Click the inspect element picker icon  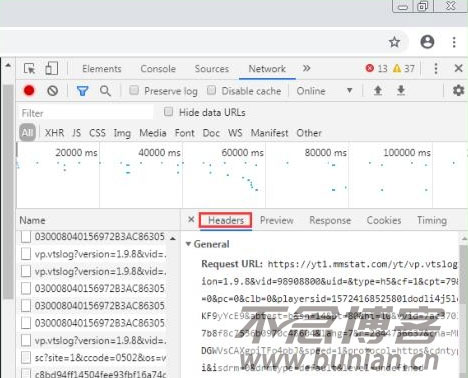point(29,69)
